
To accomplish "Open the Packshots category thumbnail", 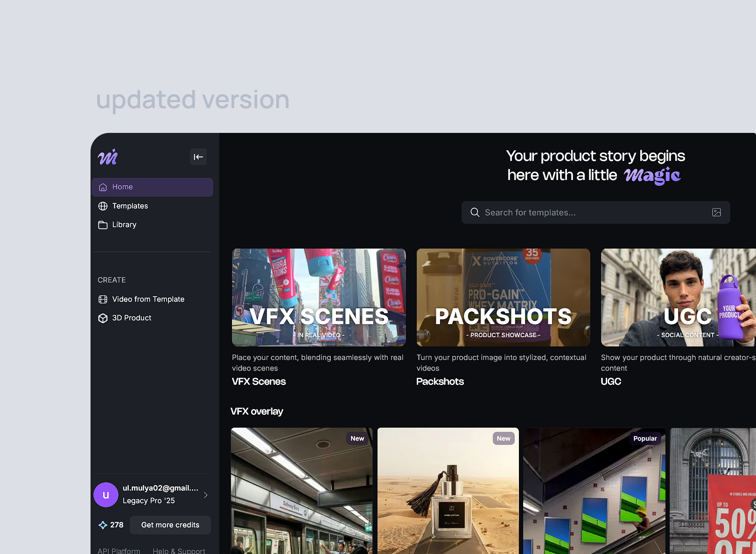I will pos(503,298).
